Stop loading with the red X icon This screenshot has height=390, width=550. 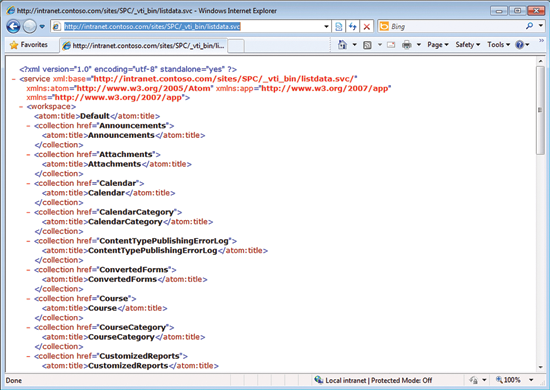pos(367,27)
